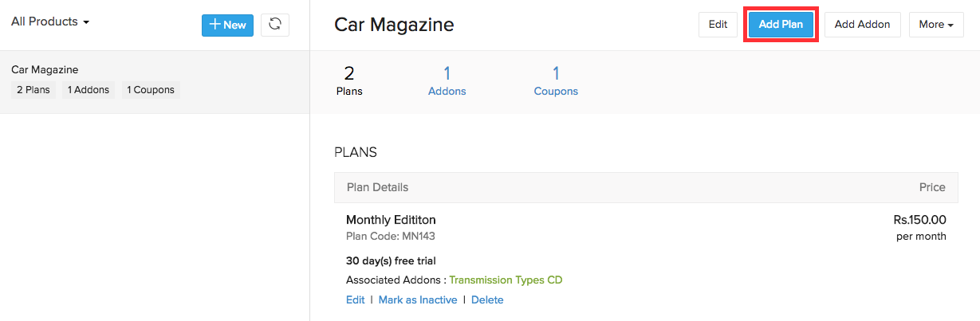Open the Monthly Edititon plan name
The width and height of the screenshot is (980, 321).
click(x=391, y=220)
